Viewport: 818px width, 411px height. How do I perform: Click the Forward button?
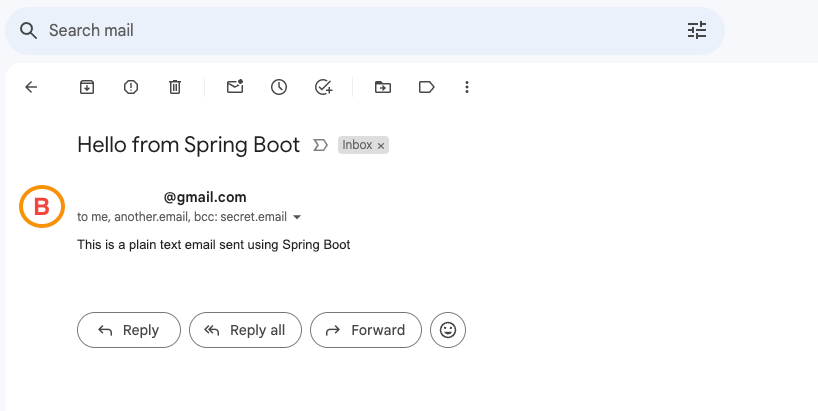(366, 330)
